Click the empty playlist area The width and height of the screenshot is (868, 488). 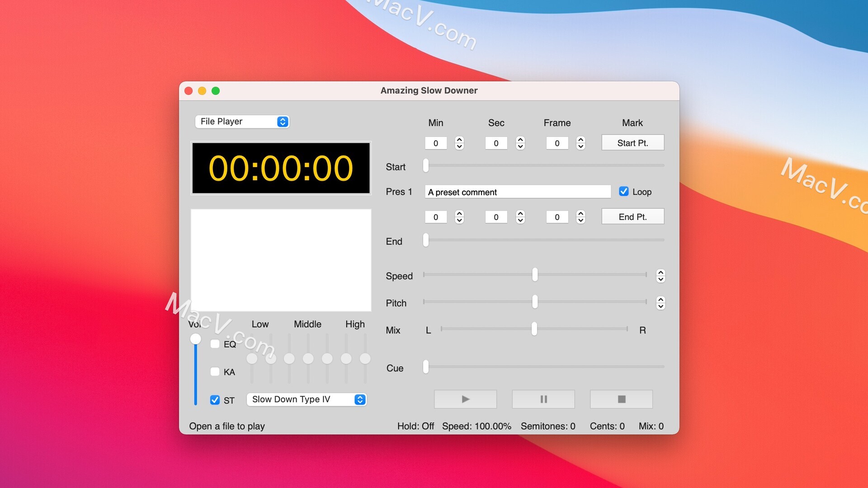[281, 260]
